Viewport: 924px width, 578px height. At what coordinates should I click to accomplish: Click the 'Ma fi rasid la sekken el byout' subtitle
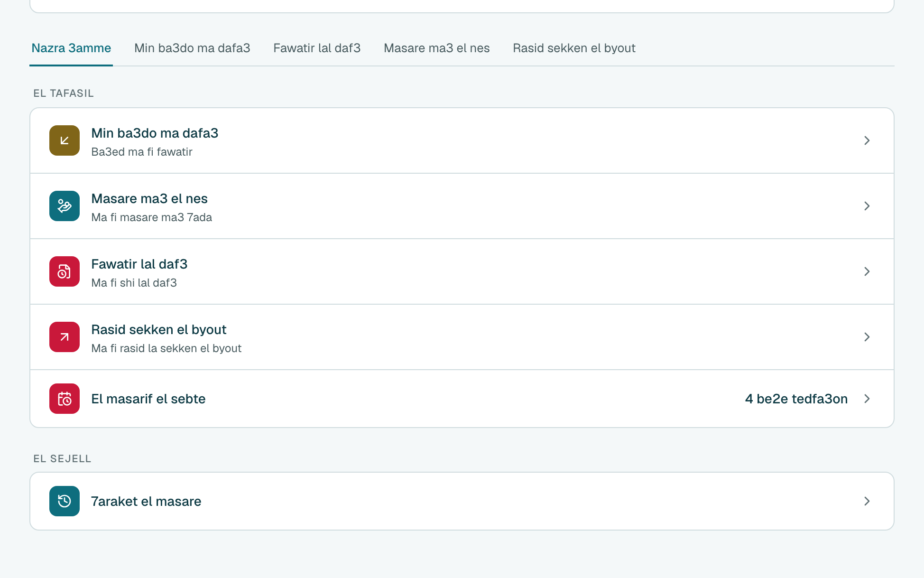pos(166,348)
